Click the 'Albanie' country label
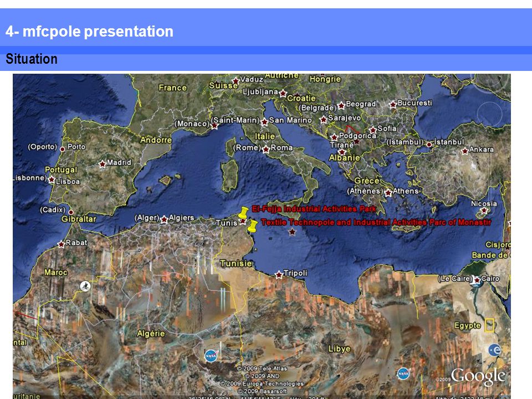 click(x=344, y=158)
